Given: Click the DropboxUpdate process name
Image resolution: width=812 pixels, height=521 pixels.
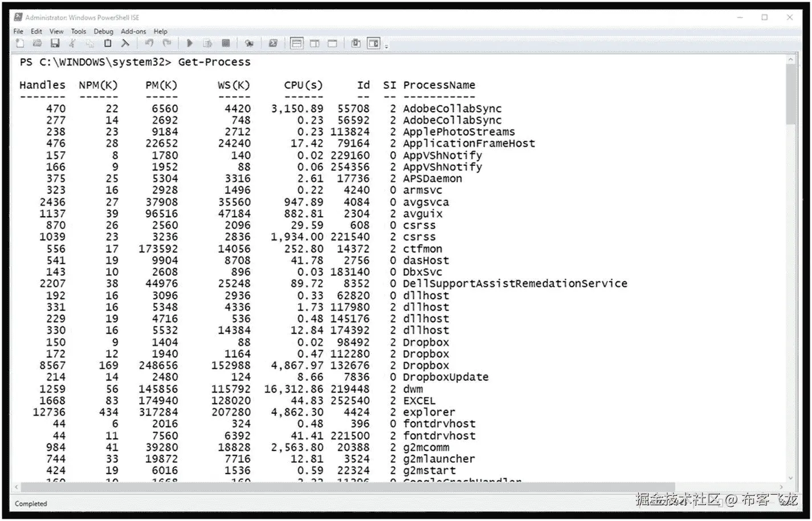Looking at the screenshot, I should coord(446,377).
